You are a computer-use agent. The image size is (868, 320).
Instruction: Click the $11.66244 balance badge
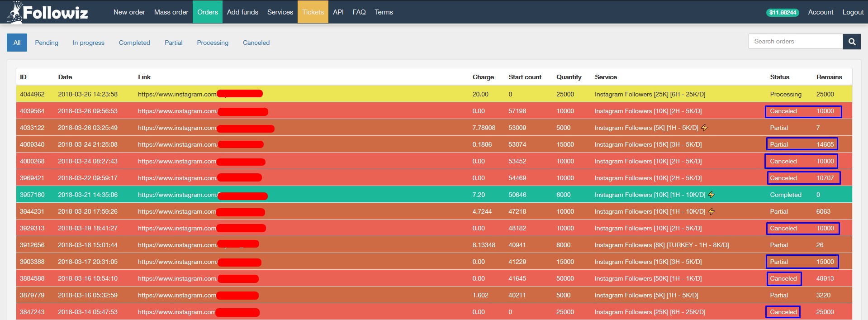[783, 13]
